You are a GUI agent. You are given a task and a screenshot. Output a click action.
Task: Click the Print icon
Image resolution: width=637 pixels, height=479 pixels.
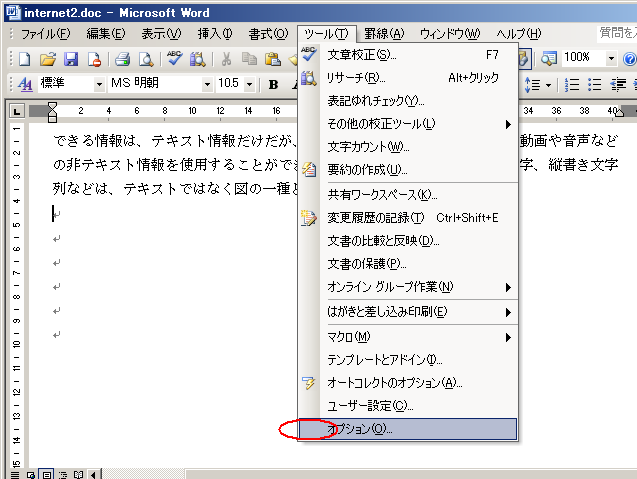pos(122,59)
